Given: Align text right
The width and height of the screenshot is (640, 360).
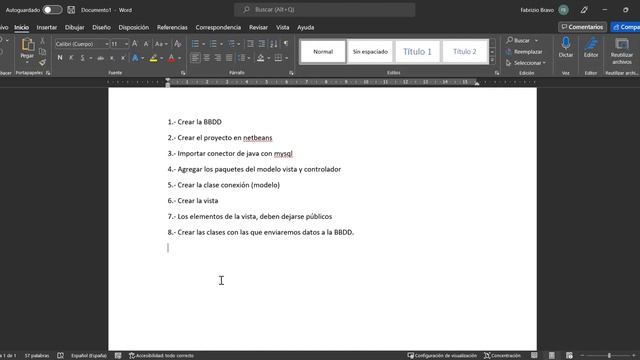Looking at the screenshot, I should point(218,58).
